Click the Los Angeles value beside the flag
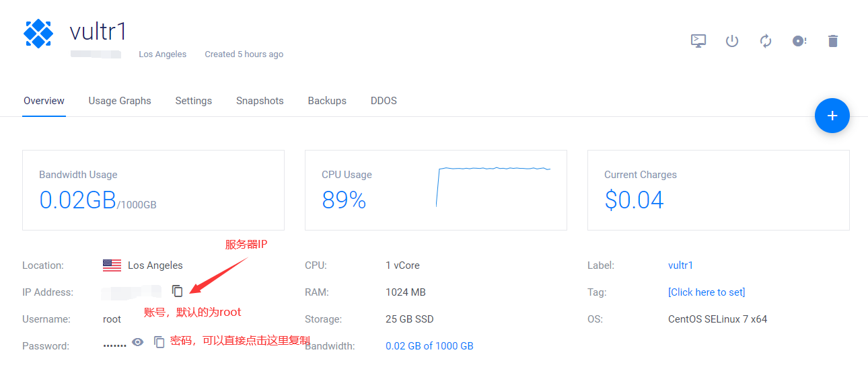This screenshot has height=373, width=868. [x=155, y=265]
